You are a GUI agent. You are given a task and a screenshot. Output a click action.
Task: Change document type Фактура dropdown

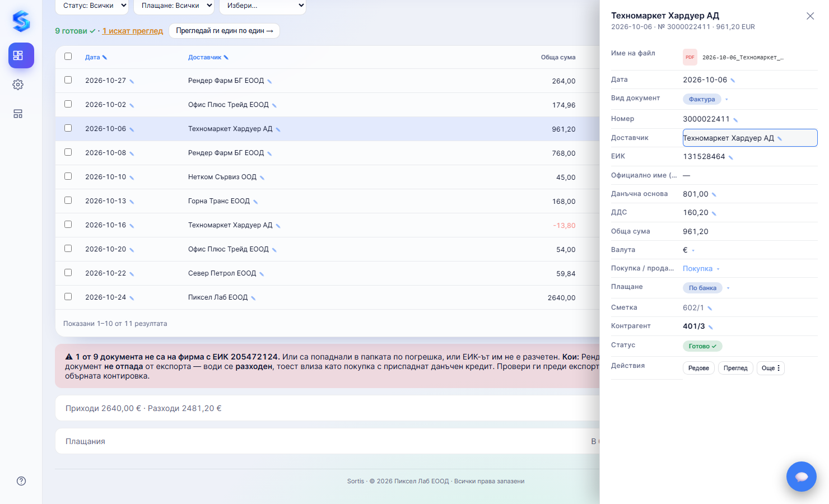pos(706,99)
